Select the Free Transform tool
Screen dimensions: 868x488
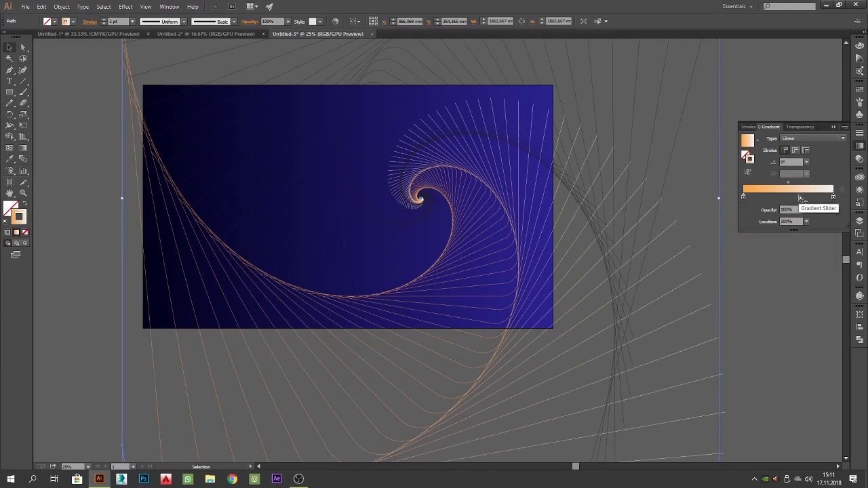coord(23,125)
